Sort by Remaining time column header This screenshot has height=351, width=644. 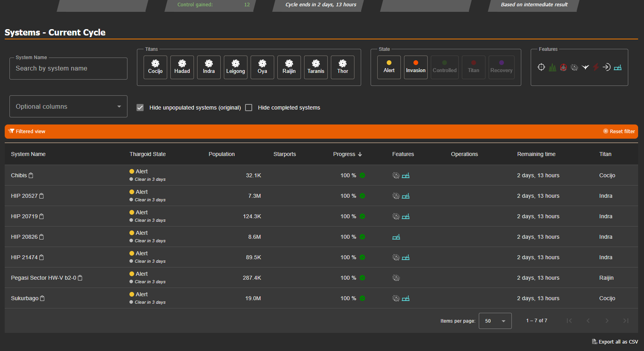pos(536,154)
